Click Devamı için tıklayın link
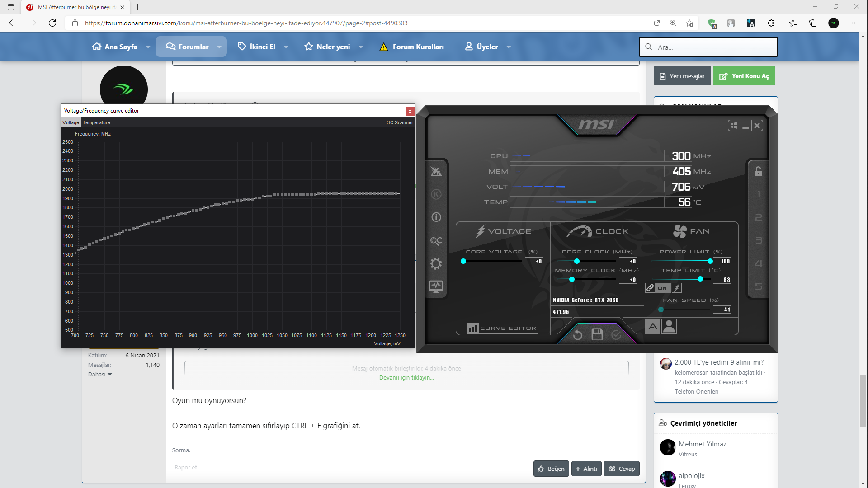This screenshot has width=868, height=488. click(406, 378)
